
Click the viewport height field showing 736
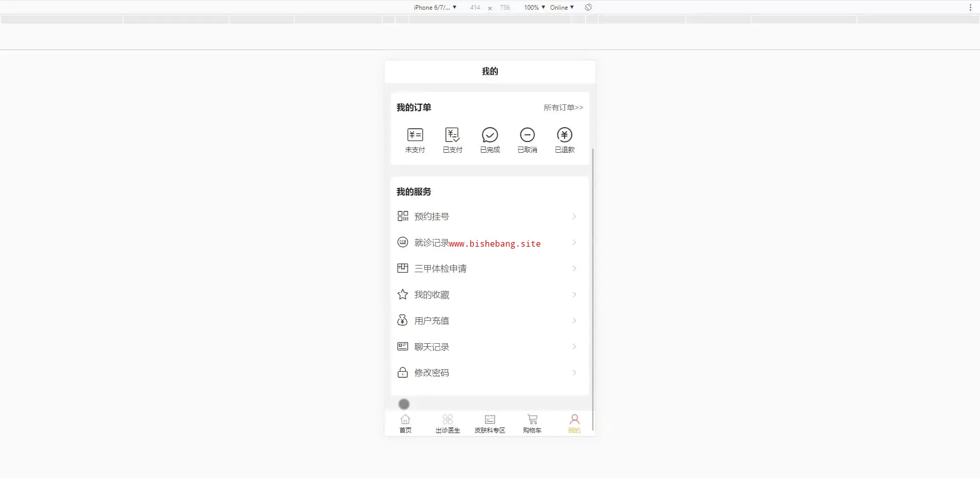click(505, 7)
